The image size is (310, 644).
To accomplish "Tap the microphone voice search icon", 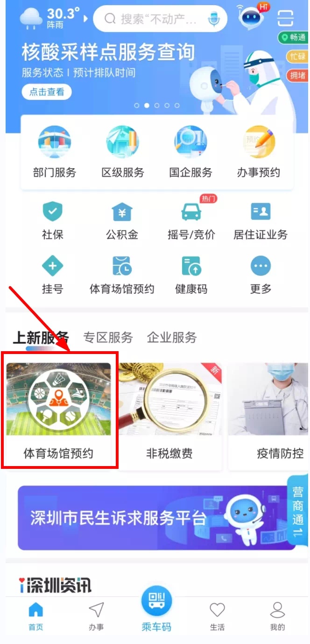I will pos(215,19).
